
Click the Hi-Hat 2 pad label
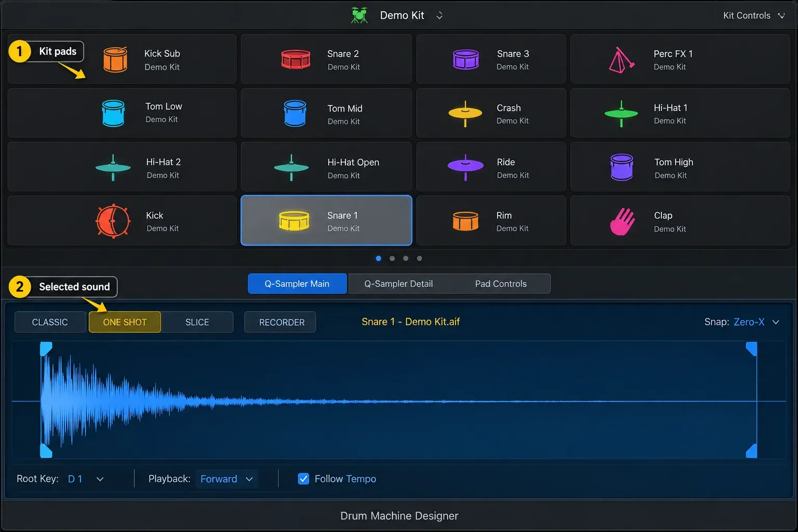click(x=164, y=162)
